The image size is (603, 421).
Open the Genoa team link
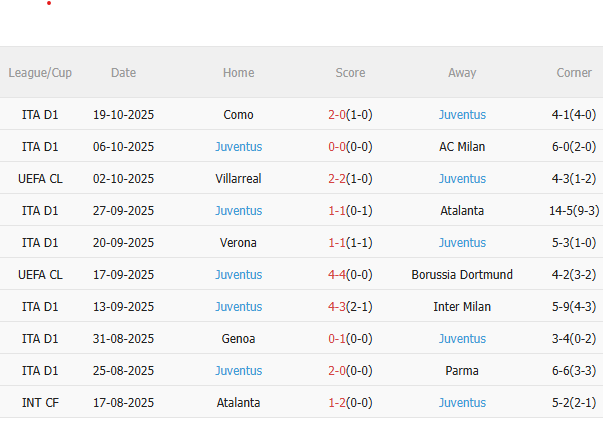(238, 339)
